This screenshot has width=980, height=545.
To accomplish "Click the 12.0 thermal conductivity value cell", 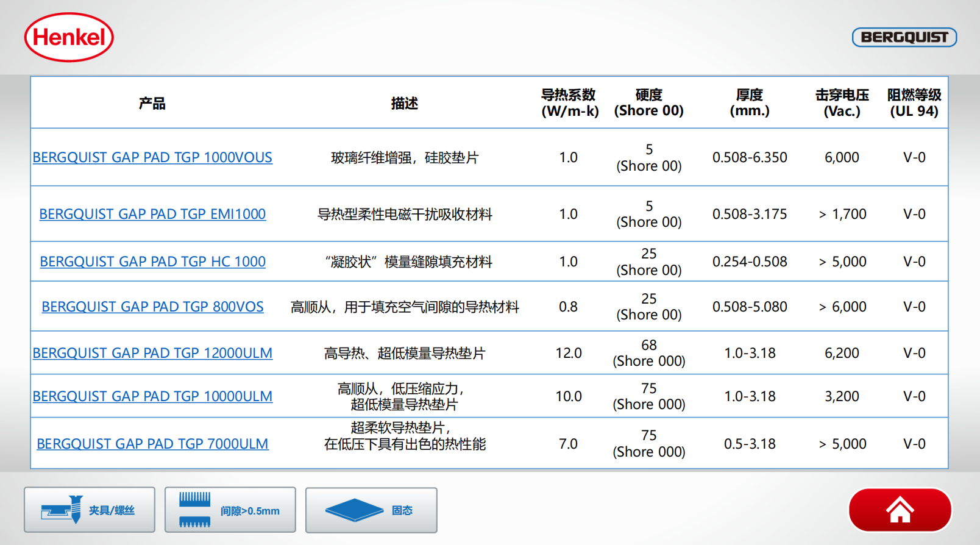I will [x=569, y=353].
